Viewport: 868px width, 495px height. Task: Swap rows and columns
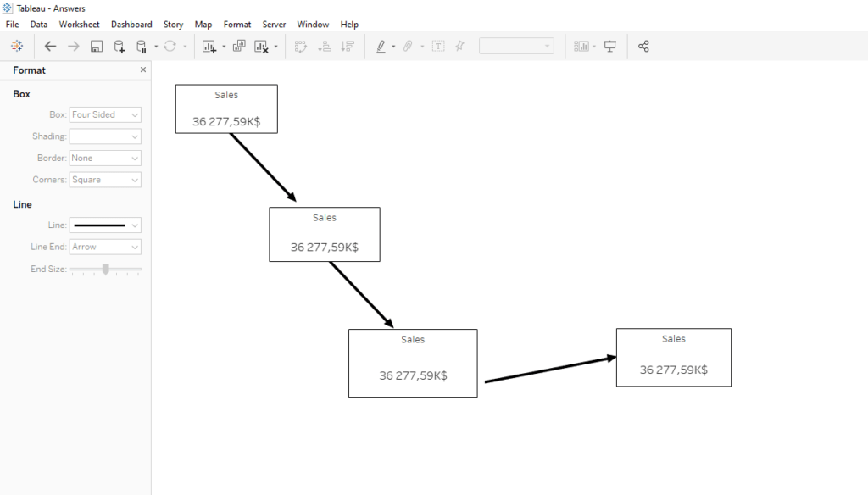point(301,46)
